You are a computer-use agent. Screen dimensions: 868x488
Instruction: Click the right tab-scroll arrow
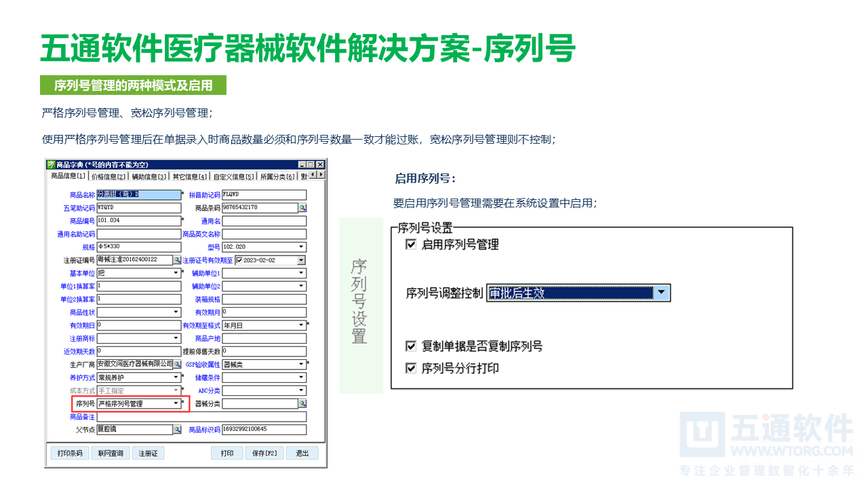coord(321,174)
